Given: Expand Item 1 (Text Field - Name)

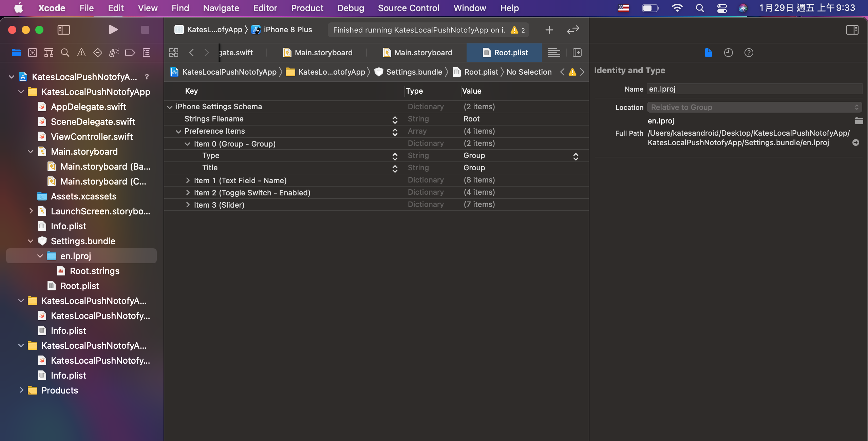Looking at the screenshot, I should click(x=188, y=180).
